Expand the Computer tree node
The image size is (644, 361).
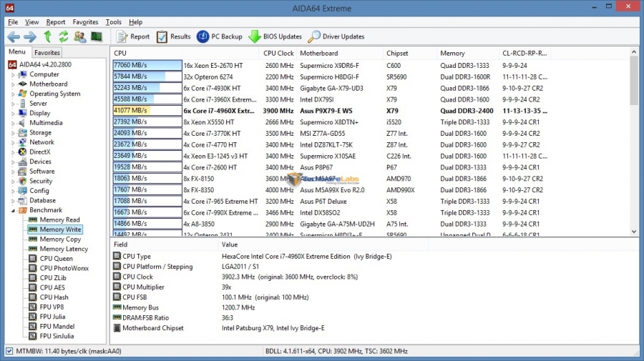(13, 74)
